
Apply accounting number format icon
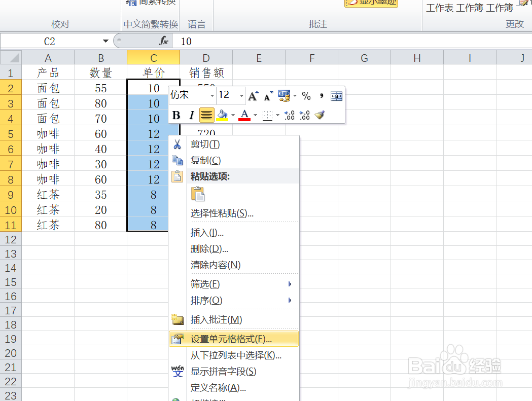coord(283,95)
